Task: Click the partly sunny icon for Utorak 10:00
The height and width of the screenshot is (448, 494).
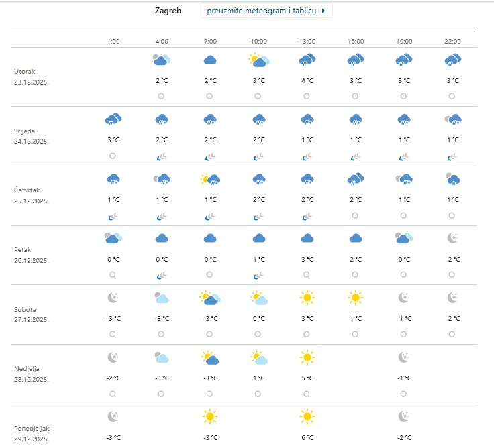Action: coord(258,60)
